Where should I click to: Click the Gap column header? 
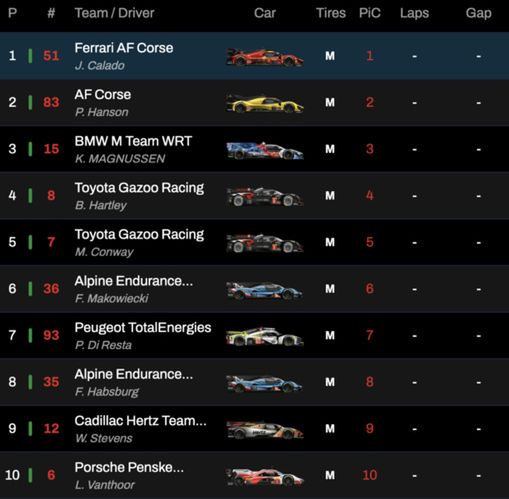pos(478,13)
